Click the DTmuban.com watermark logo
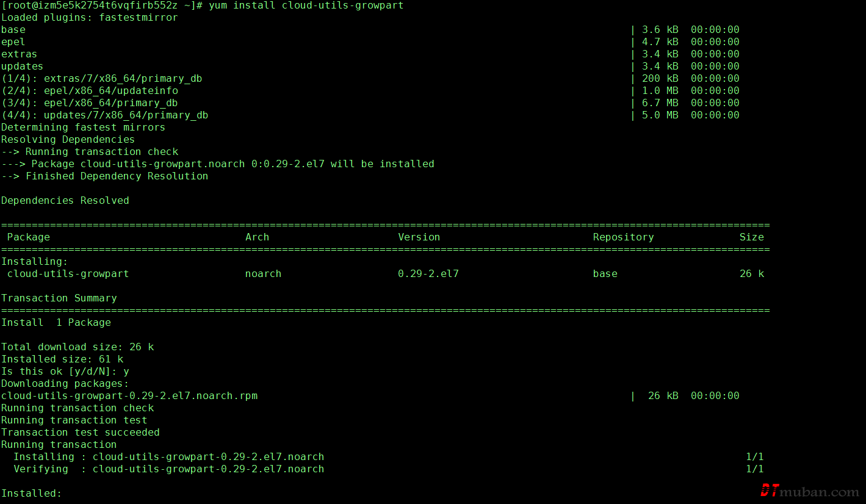The height and width of the screenshot is (504, 866). tap(809, 491)
